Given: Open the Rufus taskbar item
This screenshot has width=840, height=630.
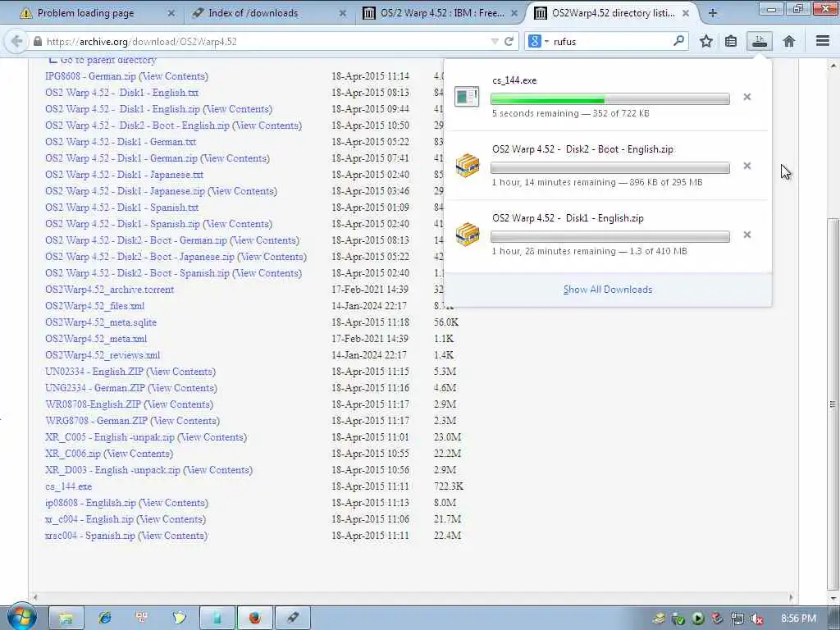Looking at the screenshot, I should tap(293, 619).
